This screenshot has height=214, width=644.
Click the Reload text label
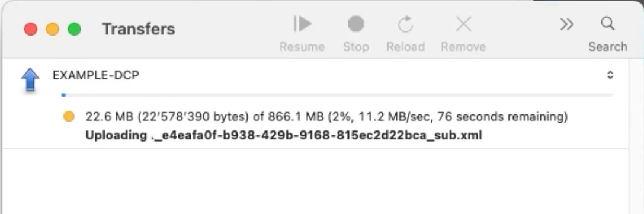tap(405, 47)
